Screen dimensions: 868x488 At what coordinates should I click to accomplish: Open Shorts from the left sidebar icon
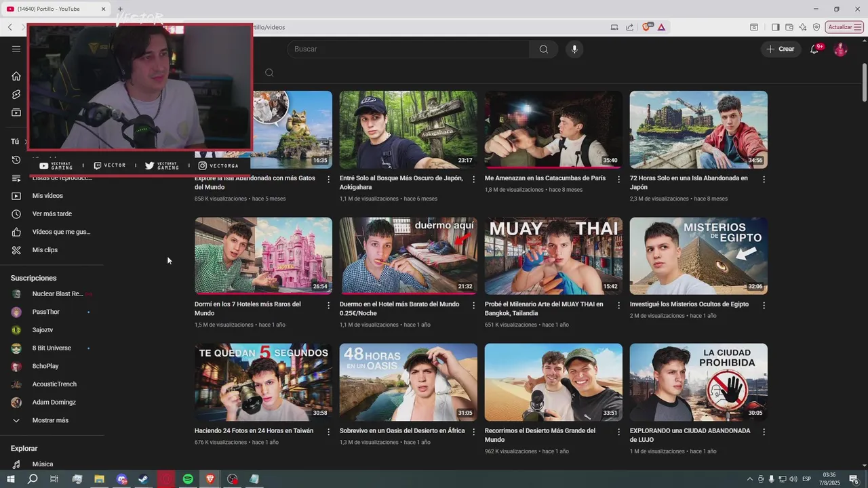click(16, 94)
